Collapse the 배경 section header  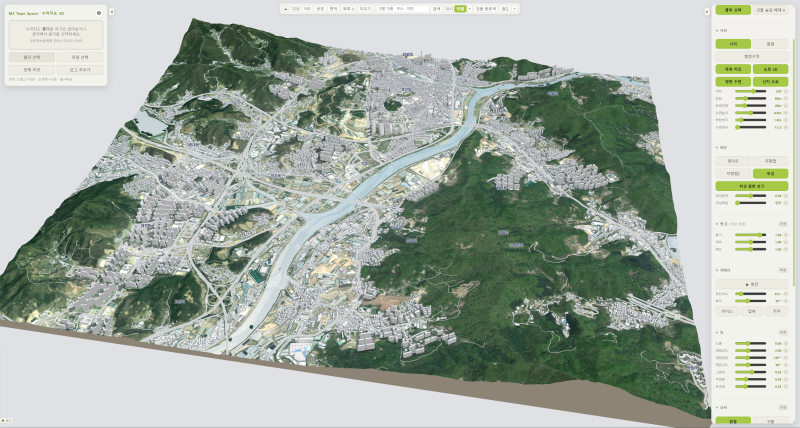click(721, 147)
